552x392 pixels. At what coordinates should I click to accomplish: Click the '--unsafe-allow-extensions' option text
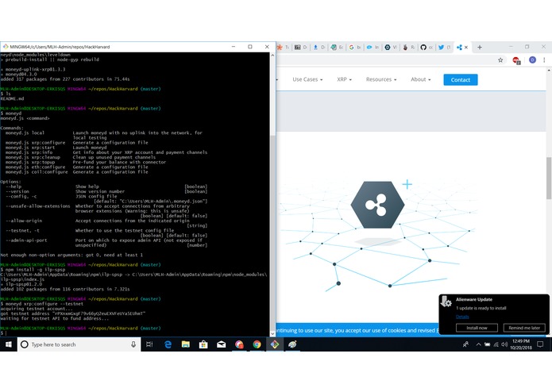click(37, 206)
